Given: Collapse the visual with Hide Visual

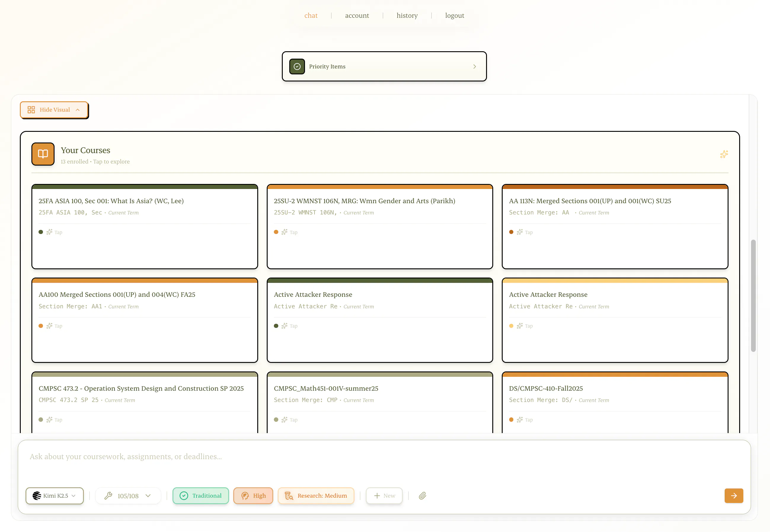Looking at the screenshot, I should [54, 110].
